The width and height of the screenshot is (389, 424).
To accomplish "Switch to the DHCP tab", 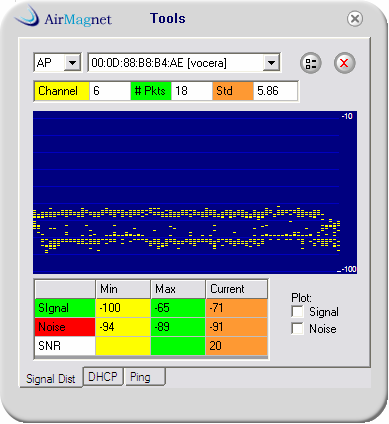I will point(103,377).
